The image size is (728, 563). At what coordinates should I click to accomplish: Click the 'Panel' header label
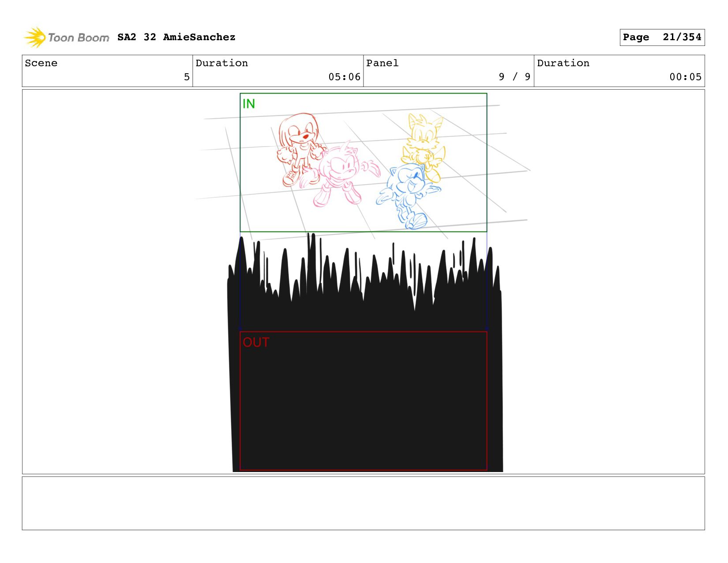(383, 63)
